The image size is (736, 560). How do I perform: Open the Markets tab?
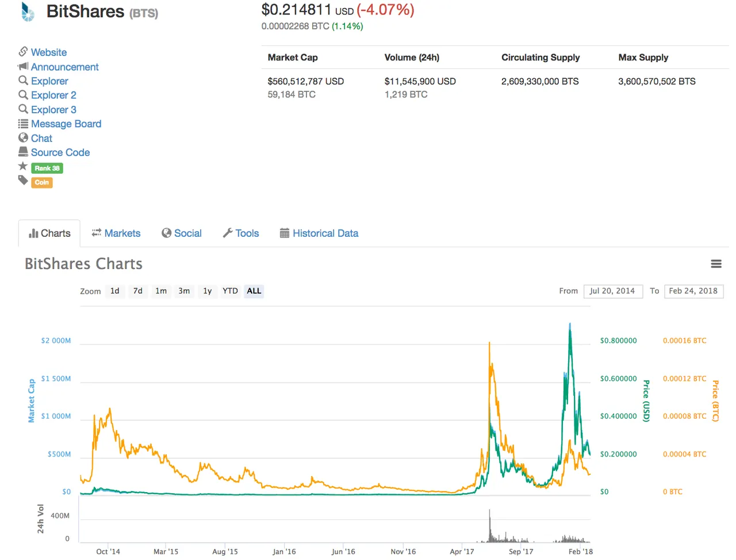[x=116, y=233]
